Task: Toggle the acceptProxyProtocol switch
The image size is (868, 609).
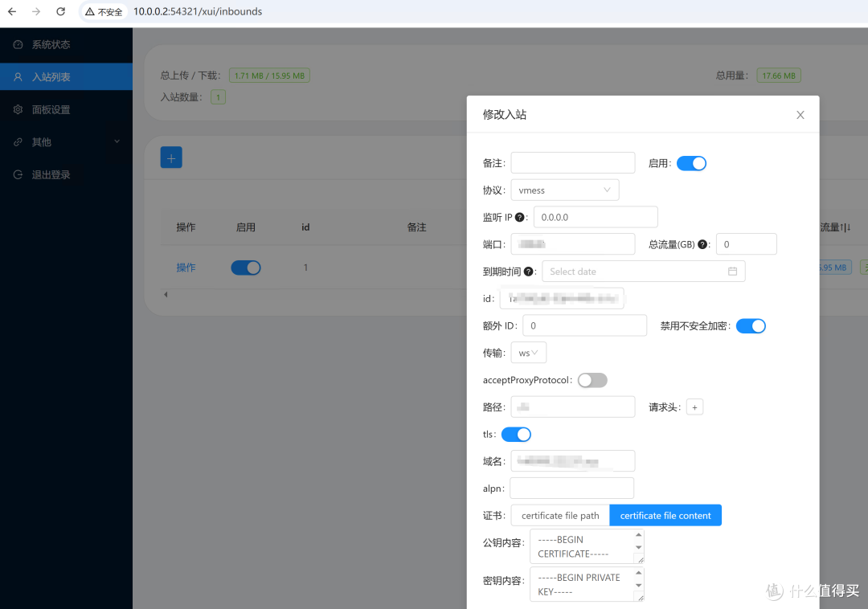Action: pos(592,380)
